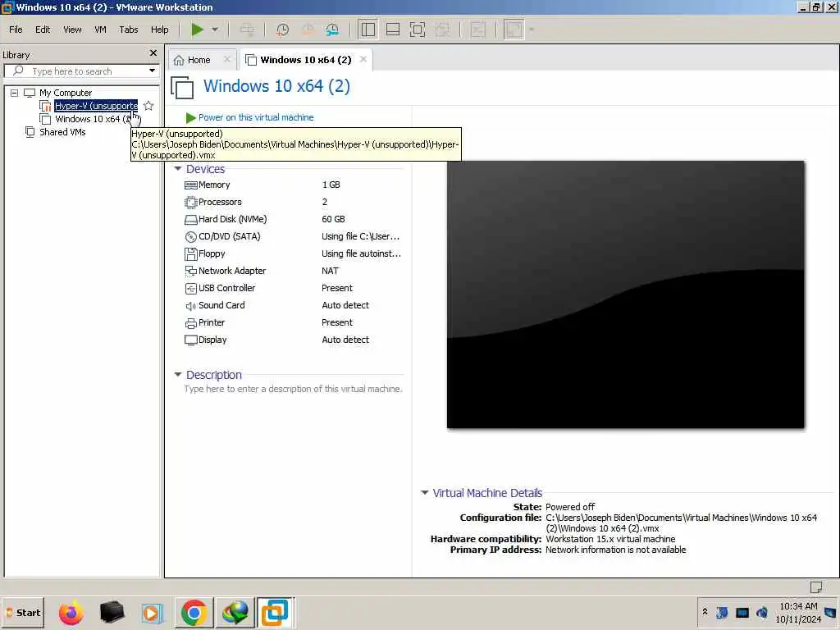
Task: Collapse the Devices section
Action: tap(178, 169)
